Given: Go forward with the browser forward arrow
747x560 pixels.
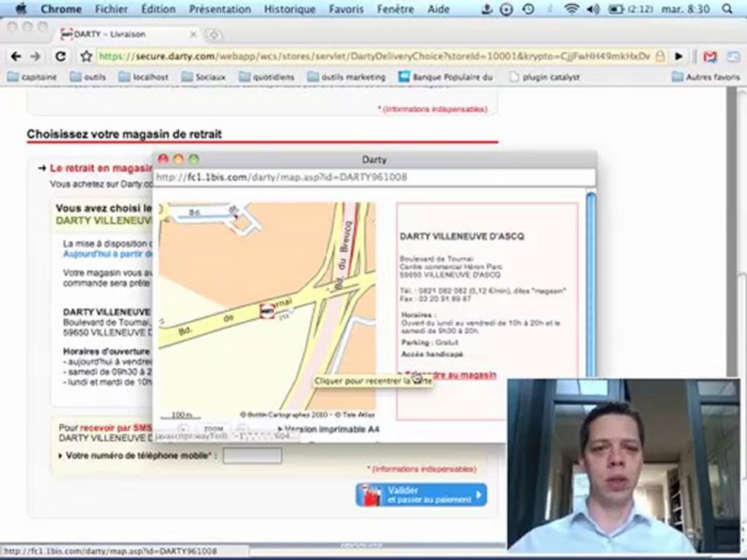Looking at the screenshot, I should (36, 56).
